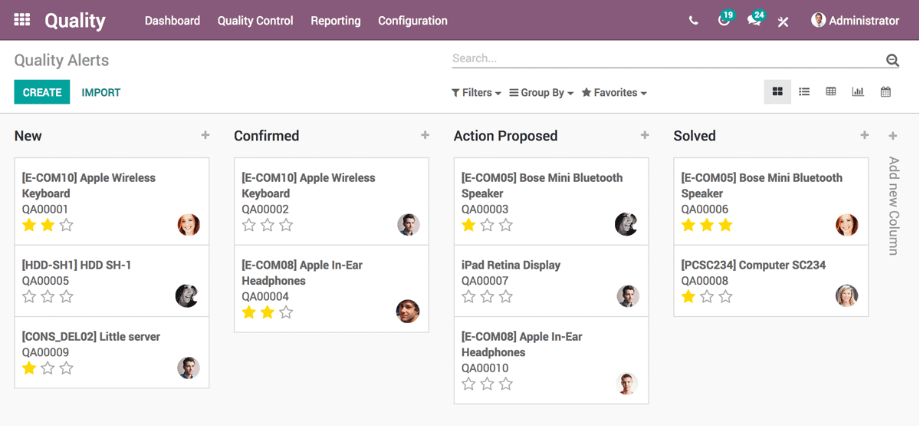Screen dimensions: 919x426
Task: Open activities clock icon with badge 19
Action: [x=724, y=21]
